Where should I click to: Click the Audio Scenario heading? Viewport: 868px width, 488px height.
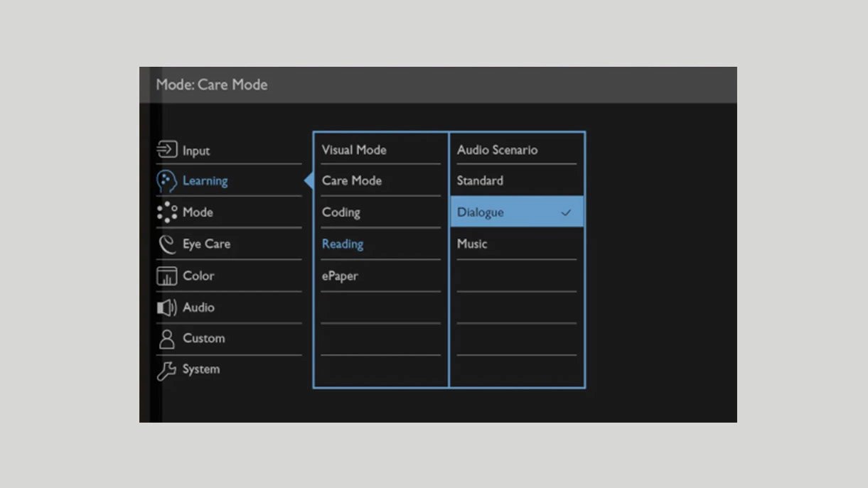pyautogui.click(x=497, y=150)
